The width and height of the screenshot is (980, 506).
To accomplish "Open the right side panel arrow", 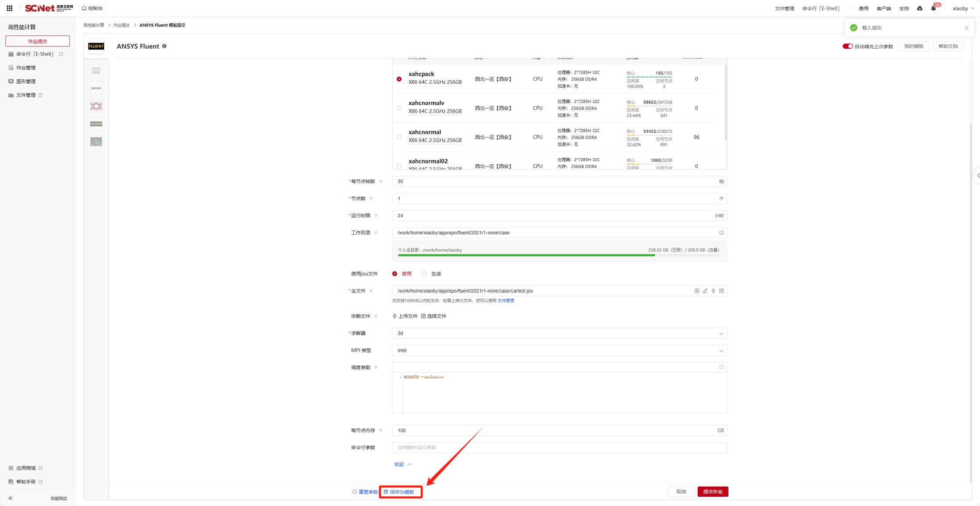I will pyautogui.click(x=977, y=176).
